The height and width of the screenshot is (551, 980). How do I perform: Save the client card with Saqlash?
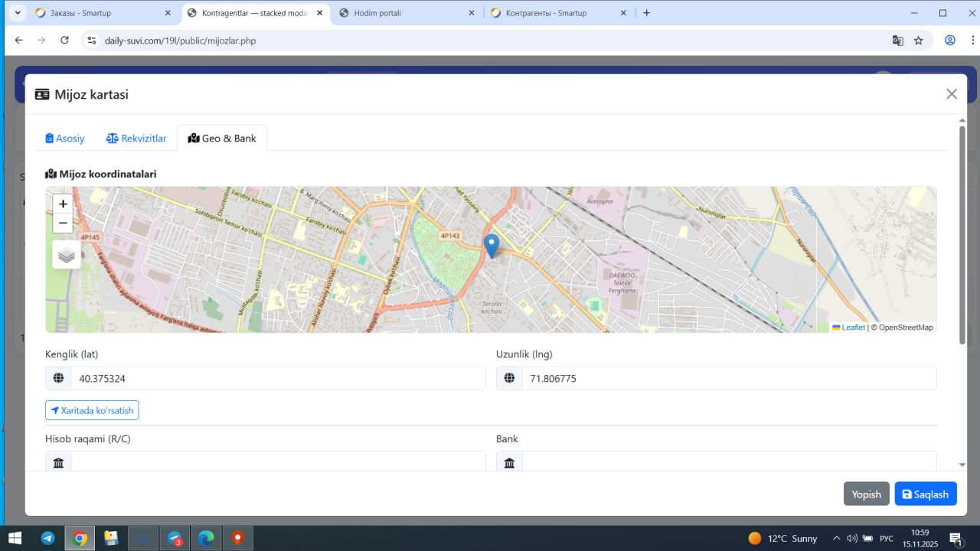click(925, 494)
